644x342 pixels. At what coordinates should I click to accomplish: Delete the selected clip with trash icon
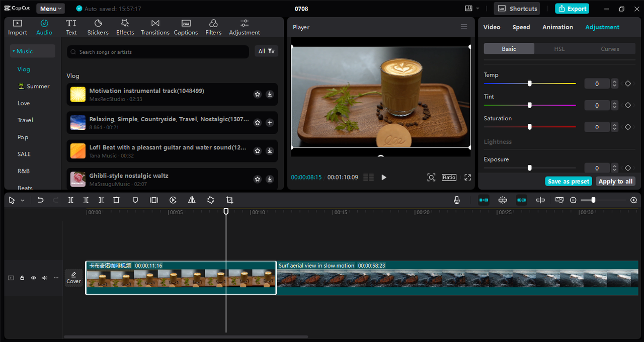coord(116,200)
